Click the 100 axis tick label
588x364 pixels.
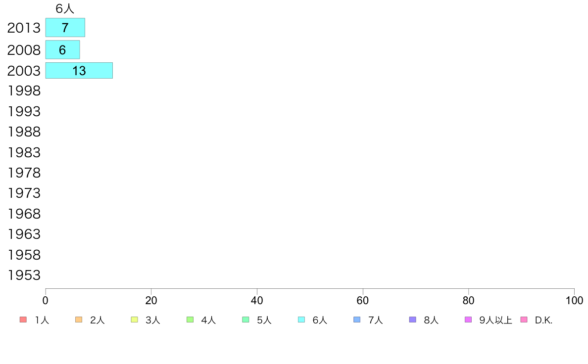tap(574, 301)
